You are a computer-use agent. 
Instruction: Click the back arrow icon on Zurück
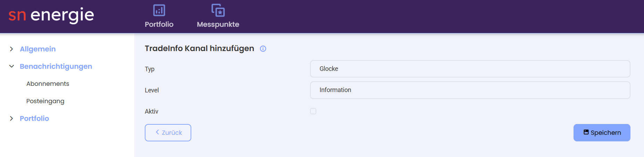pyautogui.click(x=157, y=132)
